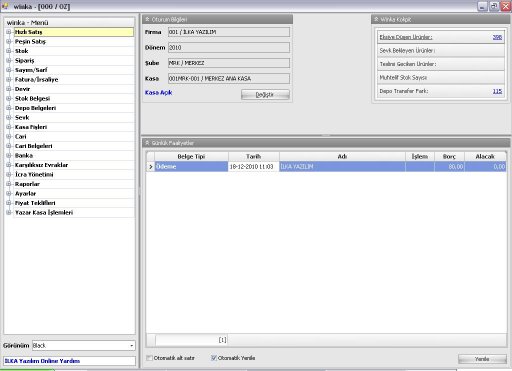Expand the Hızlı Satış tree node
This screenshot has height=371, width=512.
pyautogui.click(x=9, y=32)
